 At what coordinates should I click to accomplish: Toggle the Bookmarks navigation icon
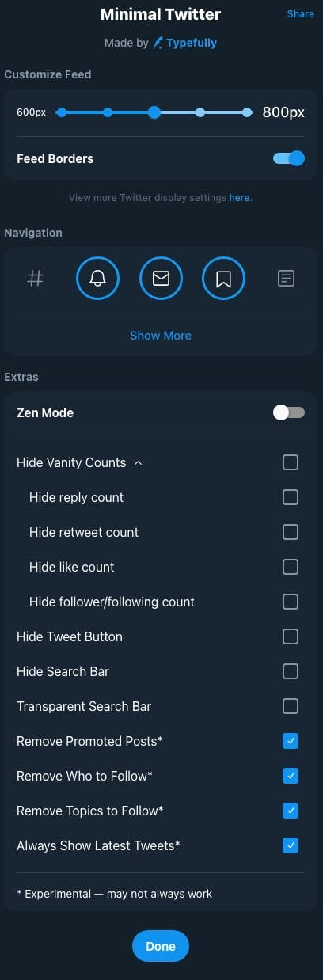click(x=224, y=279)
